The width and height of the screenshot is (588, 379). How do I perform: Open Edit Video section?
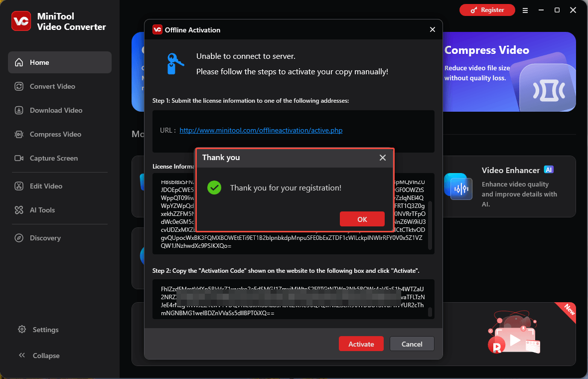[60, 186]
